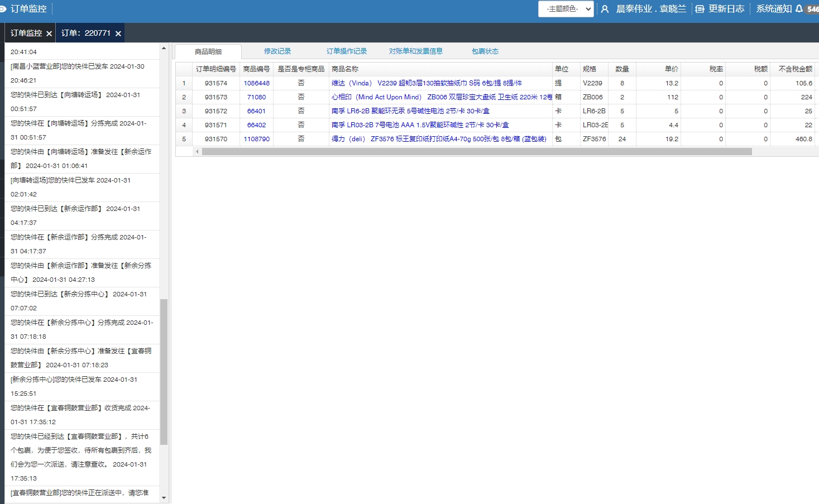The width and height of the screenshot is (819, 504).
Task: Open the 主题颜色 dropdown
Action: [x=566, y=9]
